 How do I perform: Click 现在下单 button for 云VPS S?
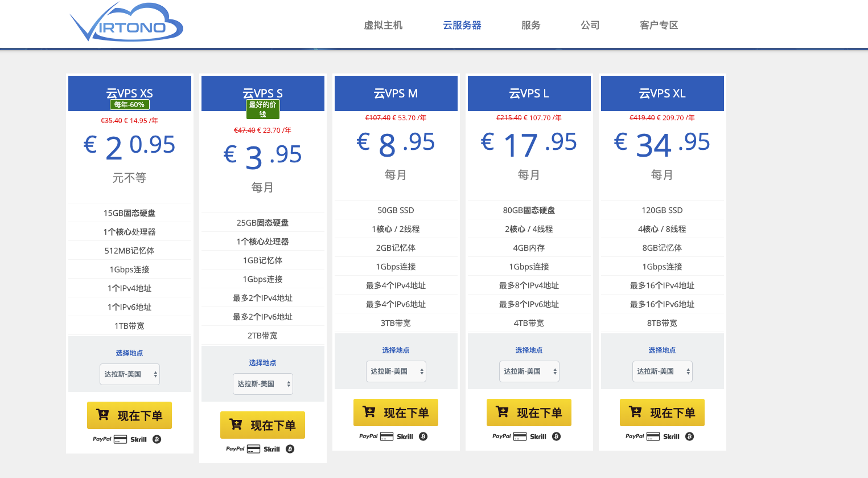click(x=262, y=425)
